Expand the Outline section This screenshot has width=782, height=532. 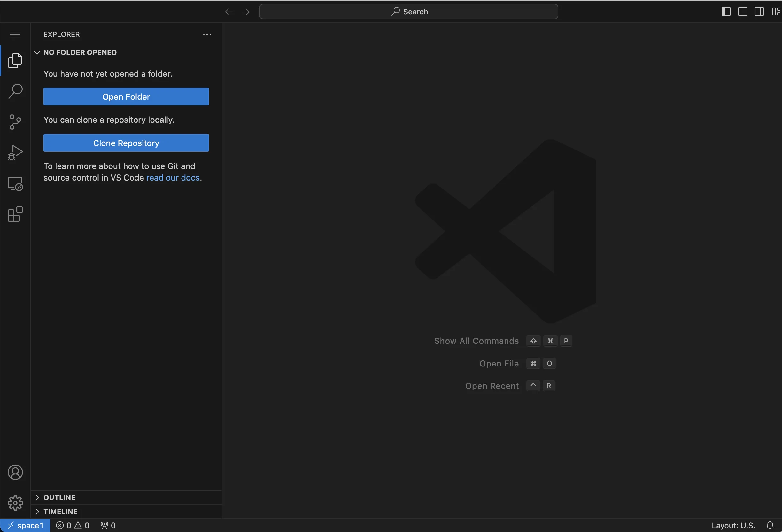[x=126, y=497]
